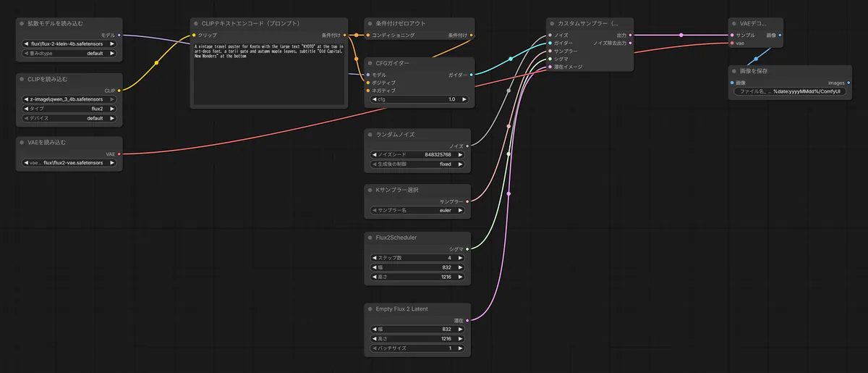Screen dimensions: 868x373
Task: Decrease 高さ in Empty Flux 2 Latent
Action: pos(375,338)
